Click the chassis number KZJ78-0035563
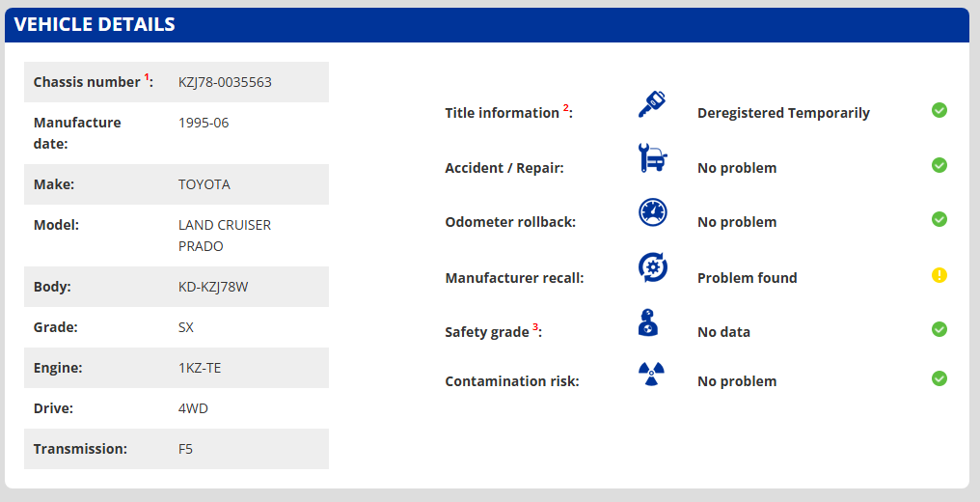The height and width of the screenshot is (502, 980). click(225, 82)
